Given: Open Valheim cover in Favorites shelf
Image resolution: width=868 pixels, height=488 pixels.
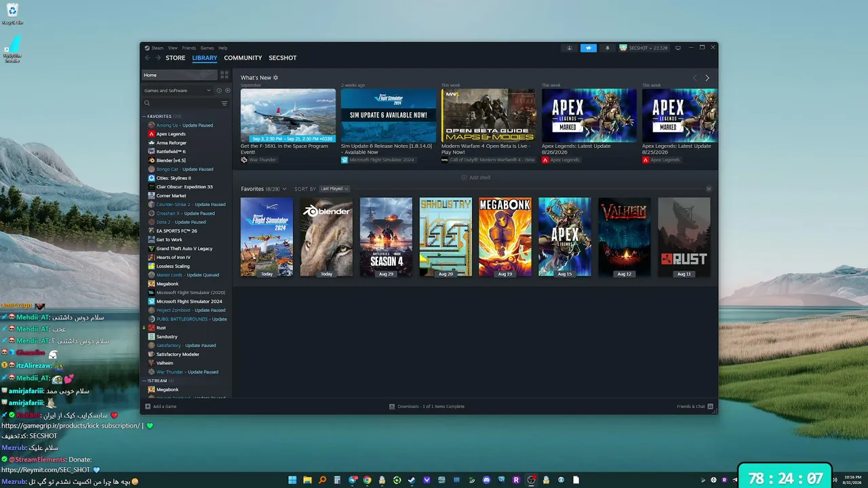Looking at the screenshot, I should click(x=625, y=237).
